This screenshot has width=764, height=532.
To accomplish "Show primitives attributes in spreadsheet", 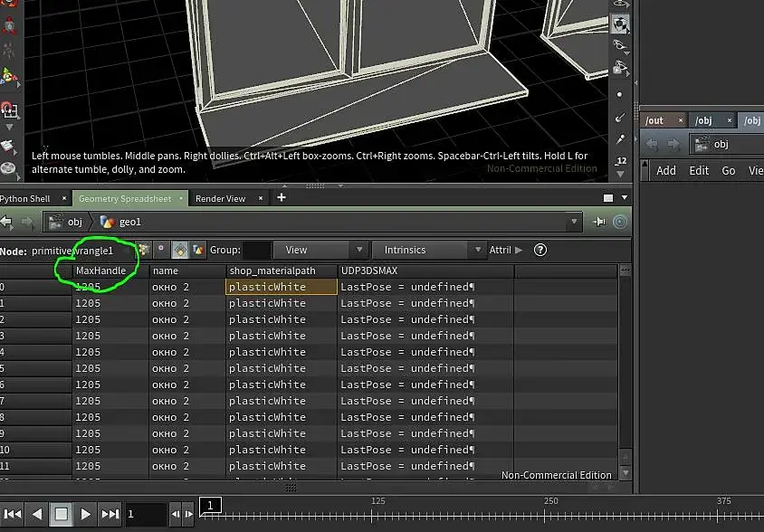I will click(180, 250).
